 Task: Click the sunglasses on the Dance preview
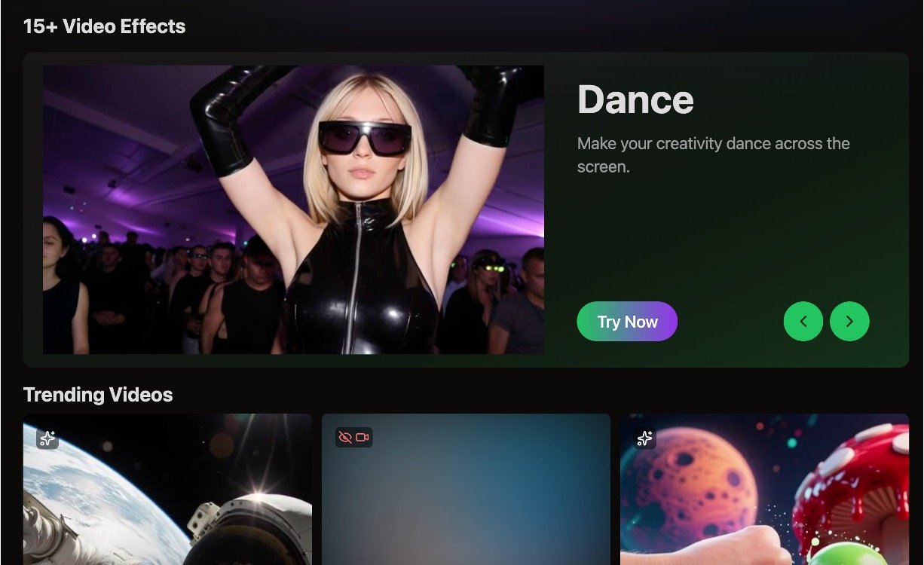(x=365, y=139)
